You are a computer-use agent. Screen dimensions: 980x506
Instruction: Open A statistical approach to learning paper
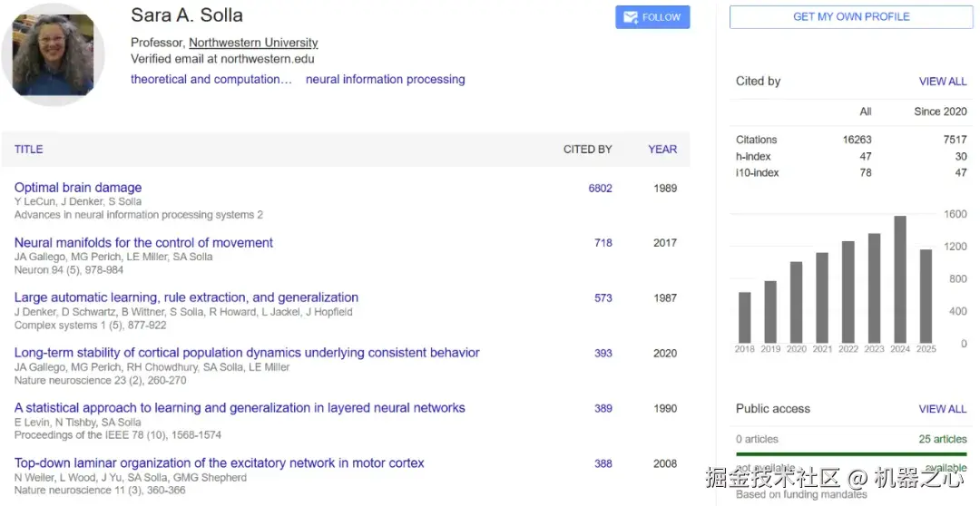click(240, 408)
